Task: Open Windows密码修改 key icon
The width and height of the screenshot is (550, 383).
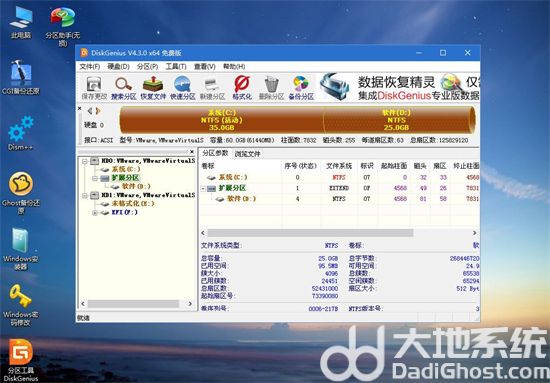Action: [x=20, y=305]
